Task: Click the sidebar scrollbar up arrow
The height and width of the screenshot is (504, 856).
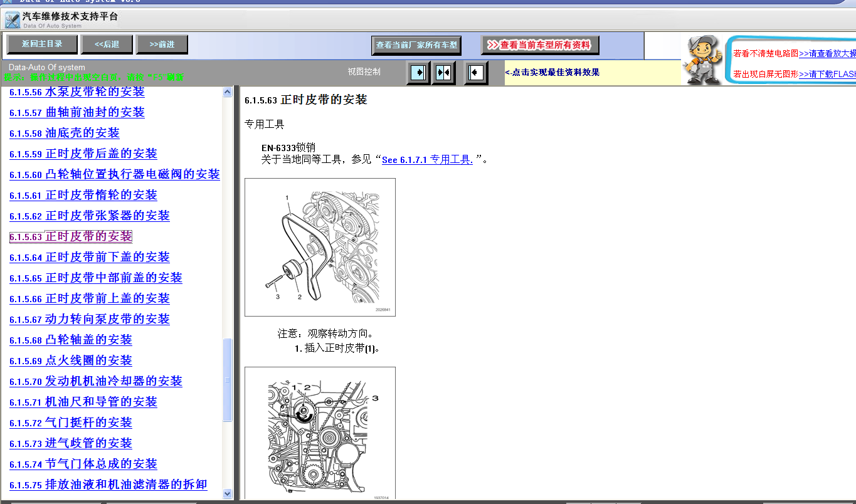Action: (228, 92)
